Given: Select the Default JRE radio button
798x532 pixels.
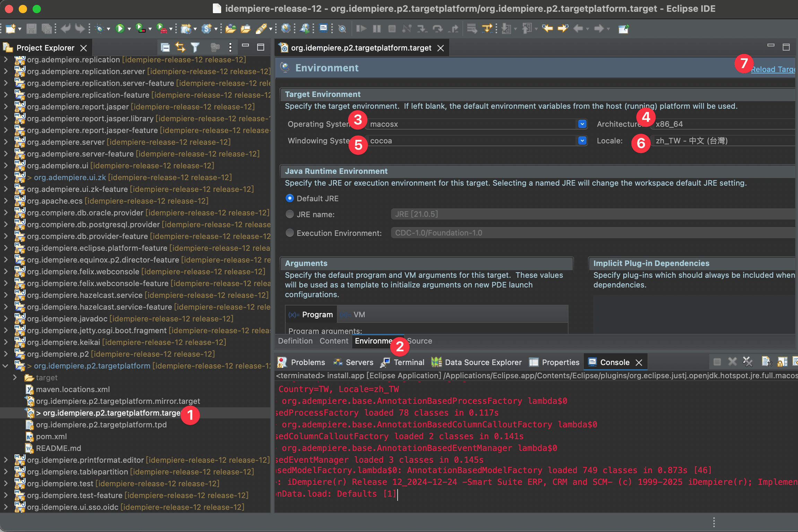Looking at the screenshot, I should click(x=289, y=198).
